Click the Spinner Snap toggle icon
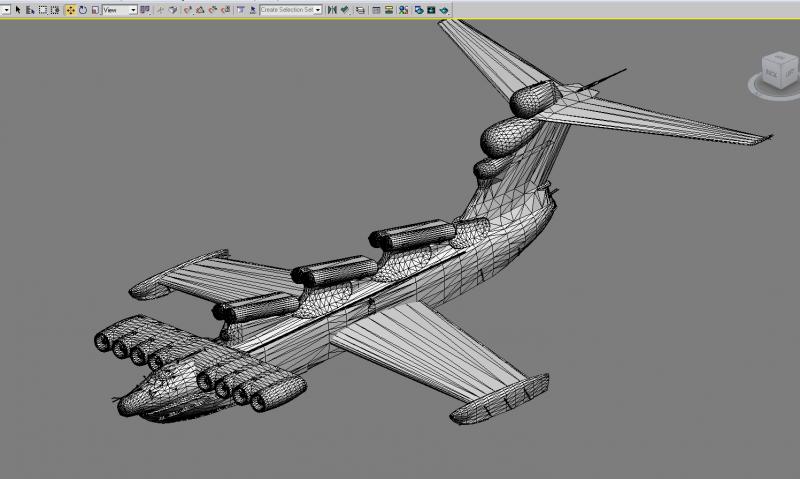Viewport: 800px width, 479px height. coord(225,10)
